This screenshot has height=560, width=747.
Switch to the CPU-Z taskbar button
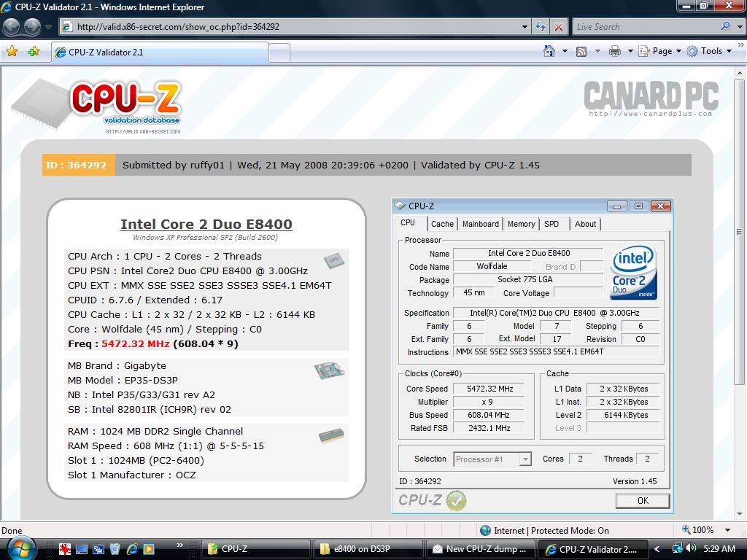click(x=256, y=549)
